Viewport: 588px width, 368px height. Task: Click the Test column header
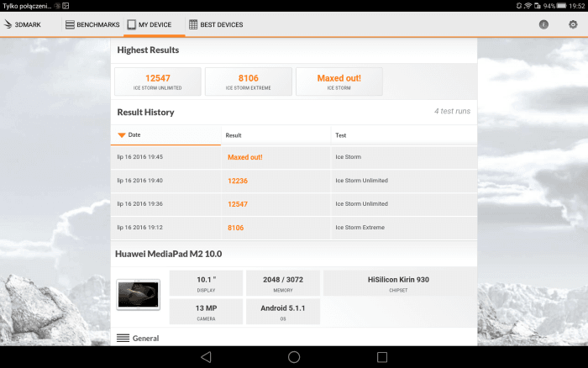(x=404, y=135)
